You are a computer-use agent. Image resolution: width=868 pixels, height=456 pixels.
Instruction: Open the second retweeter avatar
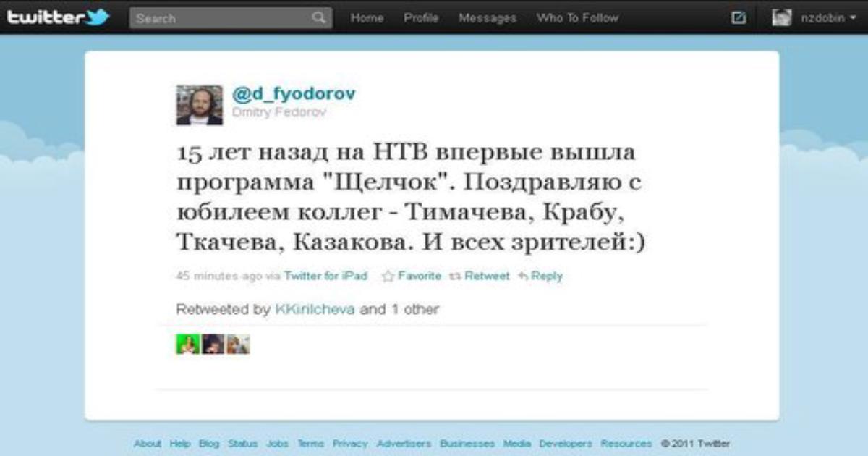pyautogui.click(x=213, y=344)
